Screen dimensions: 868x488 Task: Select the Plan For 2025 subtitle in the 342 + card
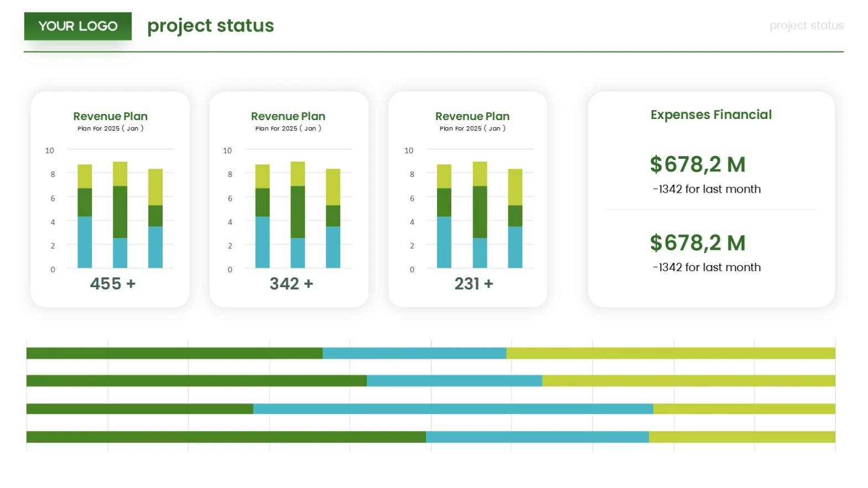pos(288,128)
